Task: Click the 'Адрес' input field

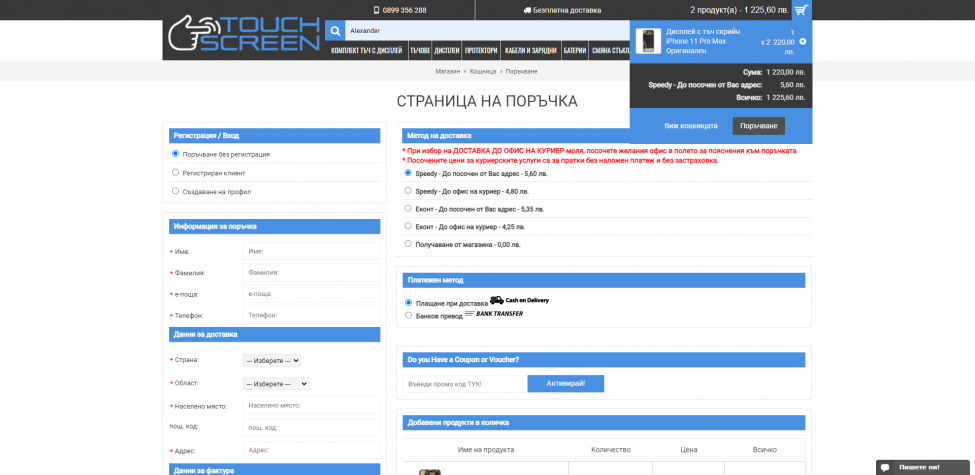Action: [312, 450]
